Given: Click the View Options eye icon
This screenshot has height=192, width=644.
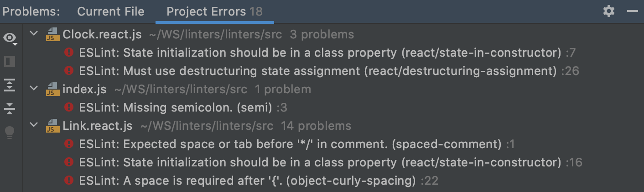Looking at the screenshot, I should click(x=10, y=38).
